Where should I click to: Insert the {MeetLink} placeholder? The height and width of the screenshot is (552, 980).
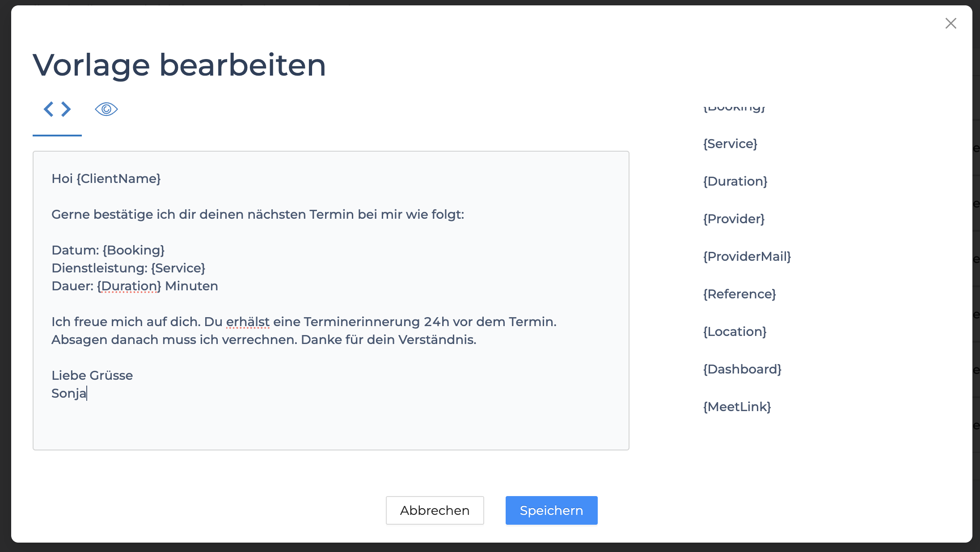[x=737, y=407]
